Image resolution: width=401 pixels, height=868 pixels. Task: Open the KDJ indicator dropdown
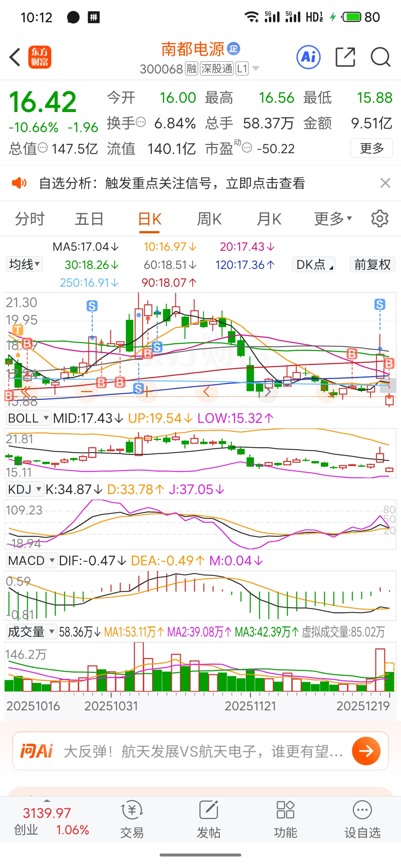click(x=25, y=489)
